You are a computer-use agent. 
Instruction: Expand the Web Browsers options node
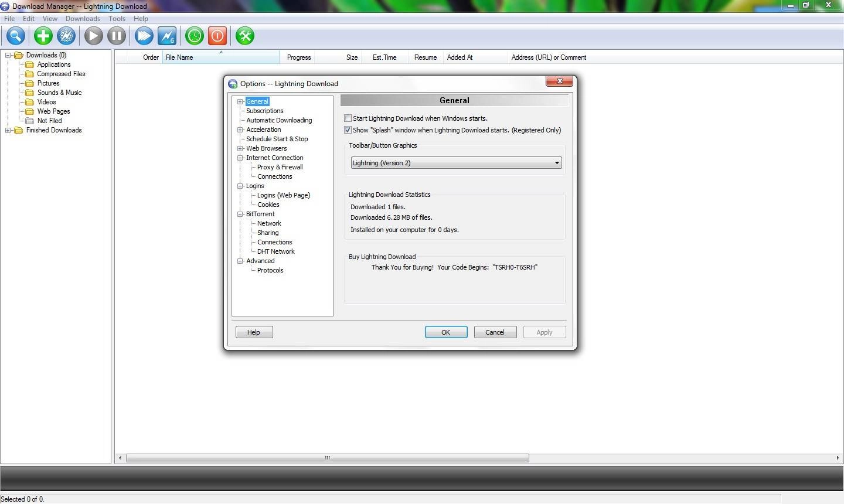[240, 148]
